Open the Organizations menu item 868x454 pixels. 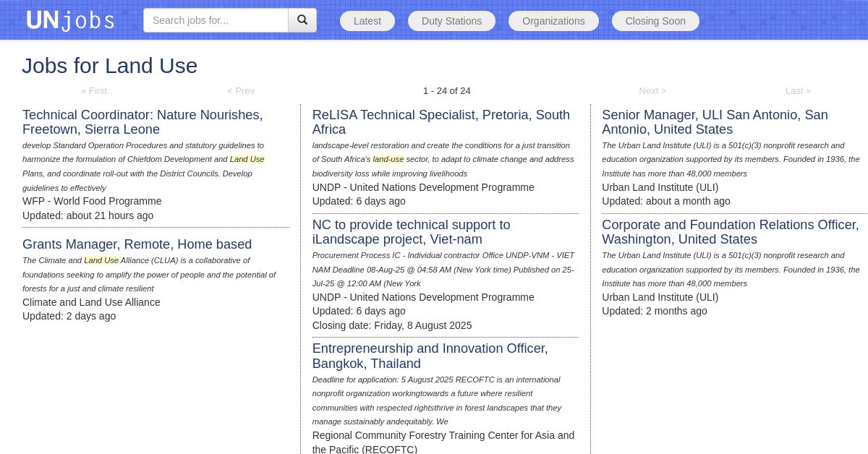553,21
